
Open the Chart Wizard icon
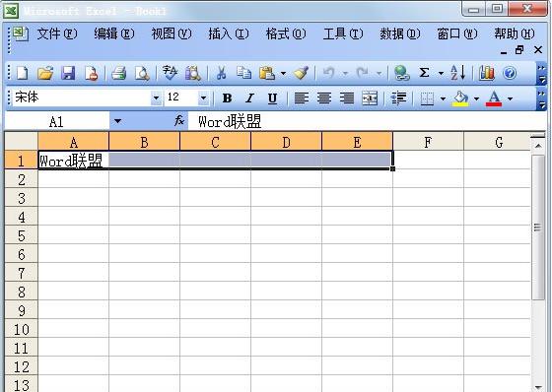[x=486, y=73]
